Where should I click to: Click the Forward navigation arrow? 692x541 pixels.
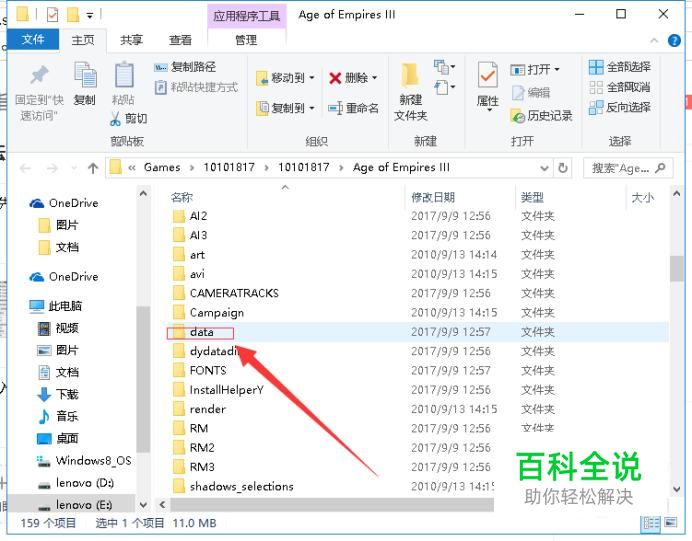[x=52, y=168]
